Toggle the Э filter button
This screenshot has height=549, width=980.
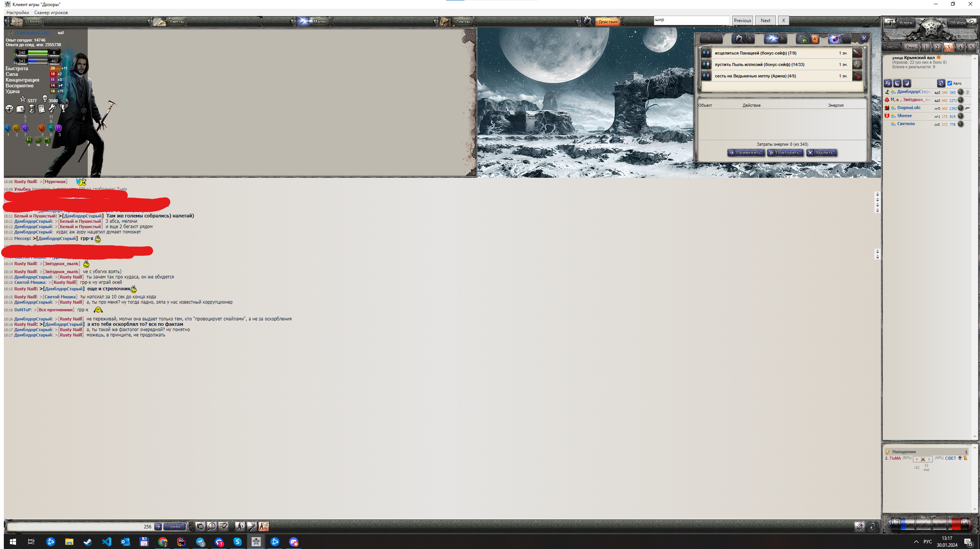846,39
